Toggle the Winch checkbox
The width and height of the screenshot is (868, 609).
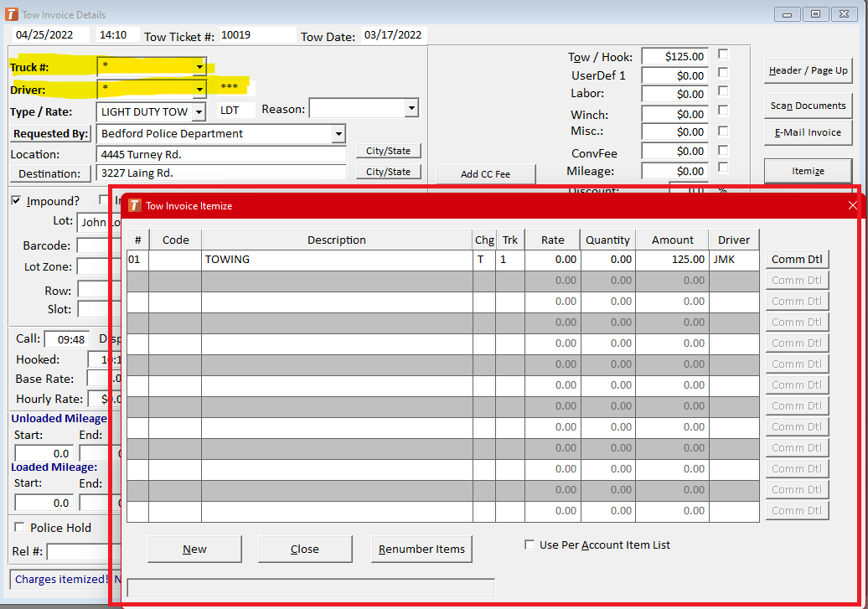tap(723, 111)
